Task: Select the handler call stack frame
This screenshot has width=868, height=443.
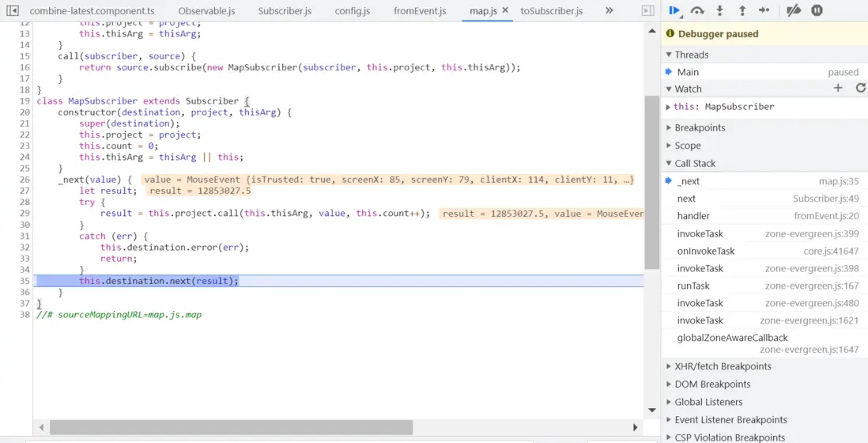Action: pos(693,216)
